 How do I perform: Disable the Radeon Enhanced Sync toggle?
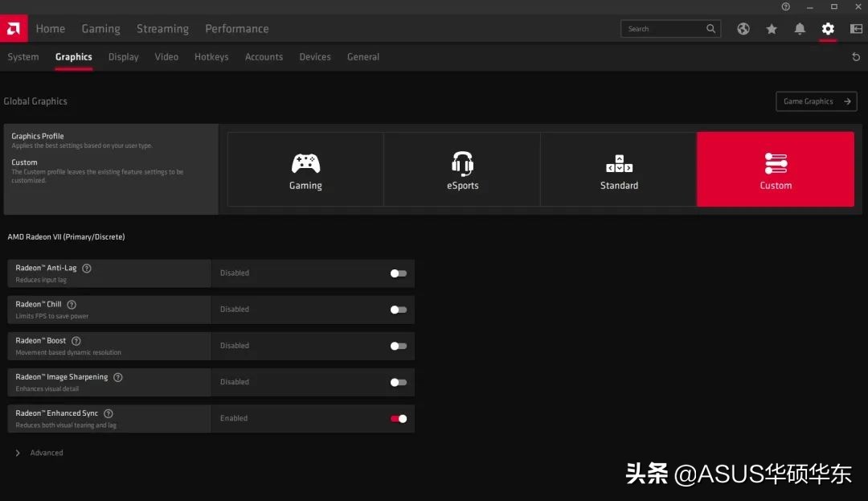398,418
